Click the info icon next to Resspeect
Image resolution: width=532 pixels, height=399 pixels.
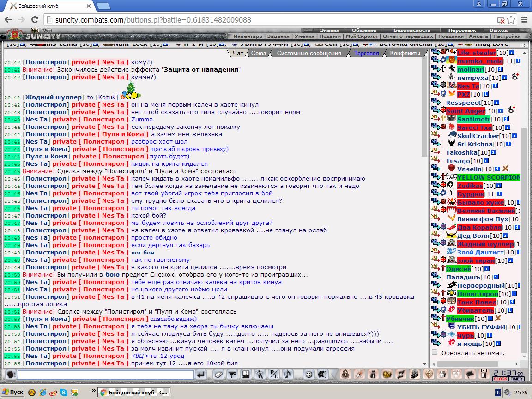click(x=497, y=103)
